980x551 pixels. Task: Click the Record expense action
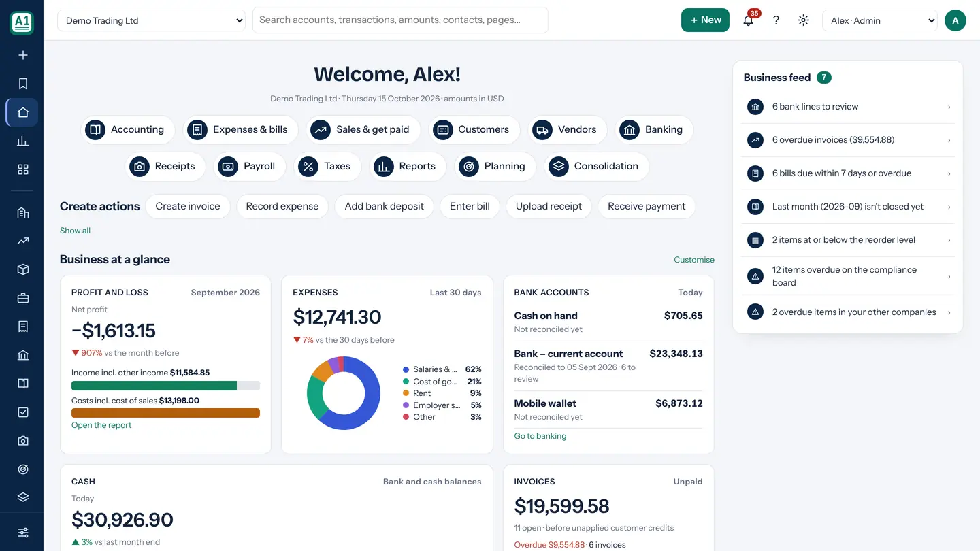(282, 206)
